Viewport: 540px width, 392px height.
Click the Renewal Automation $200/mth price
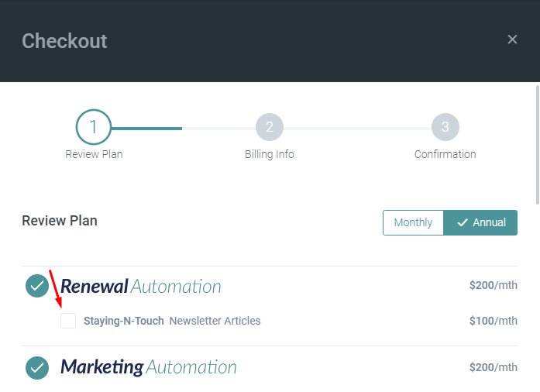click(493, 286)
